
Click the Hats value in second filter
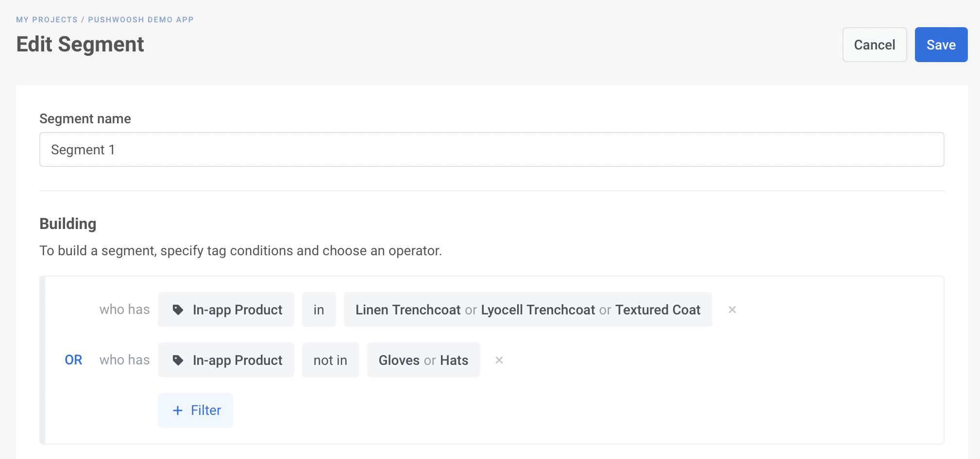pos(454,360)
